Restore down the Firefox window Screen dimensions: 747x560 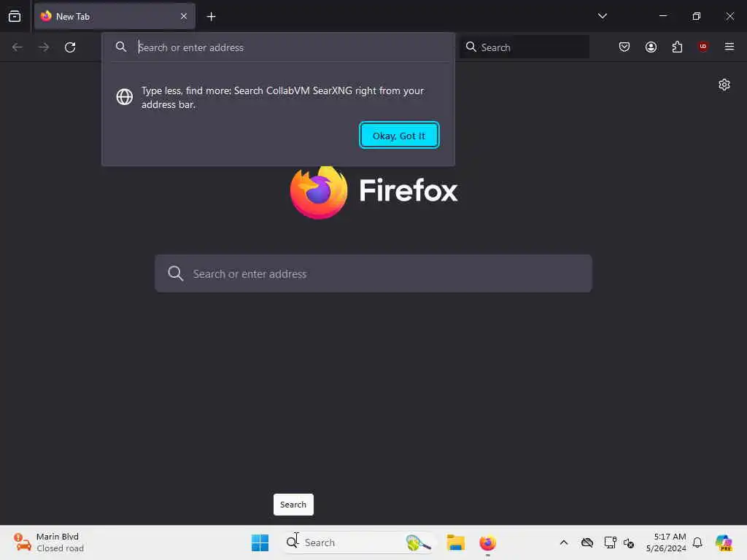(x=696, y=16)
